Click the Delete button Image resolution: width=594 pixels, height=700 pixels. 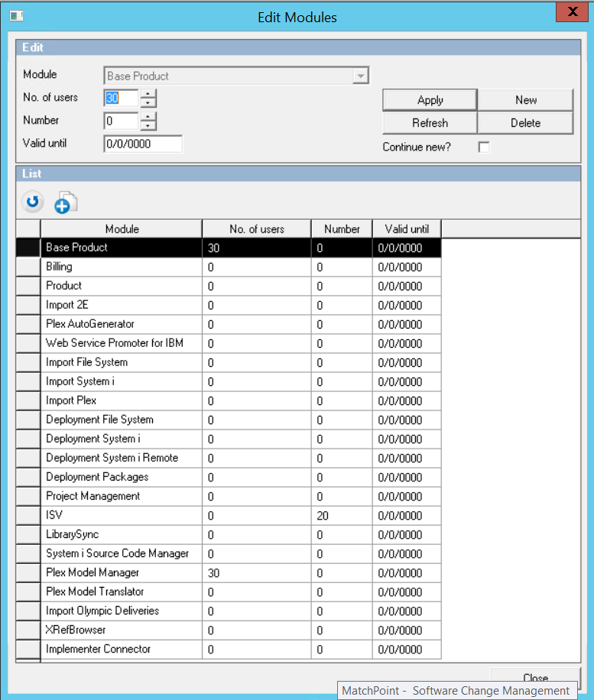[526, 123]
